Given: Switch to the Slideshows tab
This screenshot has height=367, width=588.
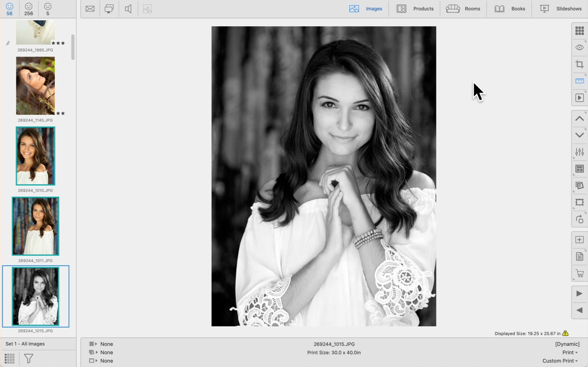Looking at the screenshot, I should pos(561,9).
